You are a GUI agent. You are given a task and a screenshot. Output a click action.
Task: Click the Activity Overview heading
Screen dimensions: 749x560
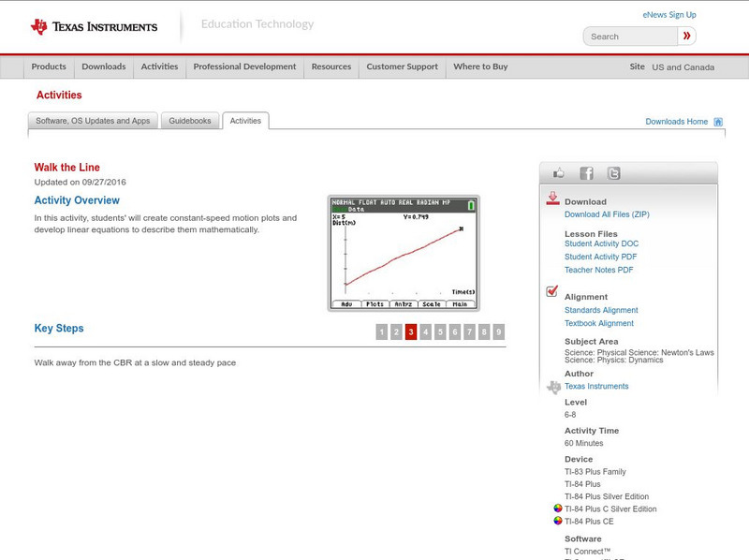[x=77, y=200]
